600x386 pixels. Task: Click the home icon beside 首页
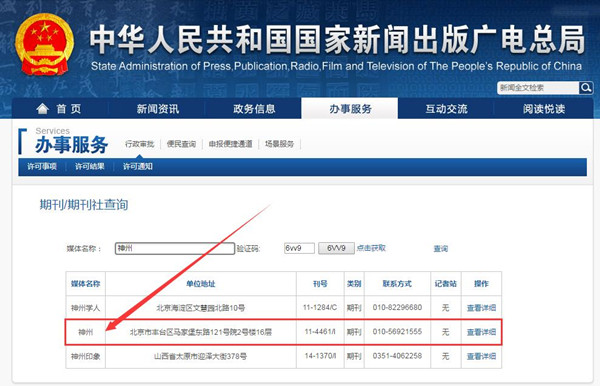(42, 109)
